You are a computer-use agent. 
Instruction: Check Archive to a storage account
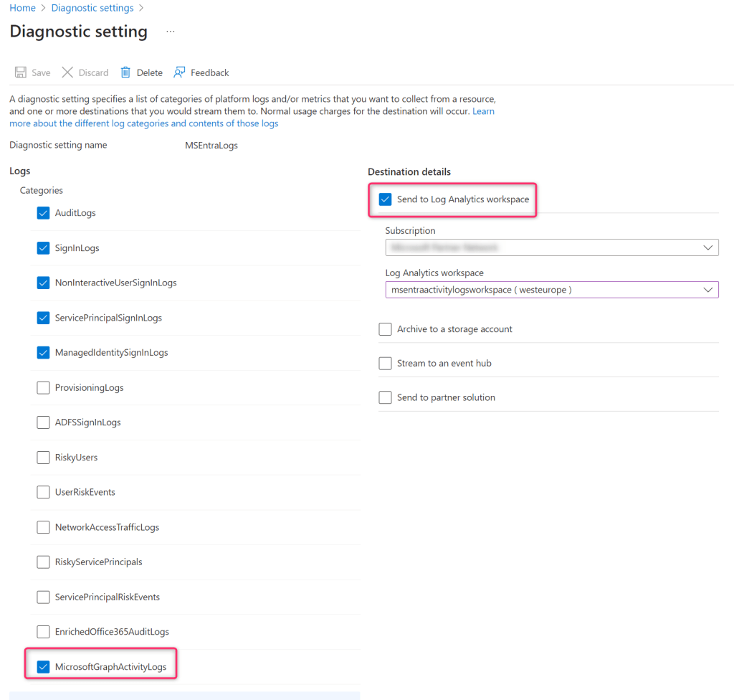pyautogui.click(x=386, y=329)
